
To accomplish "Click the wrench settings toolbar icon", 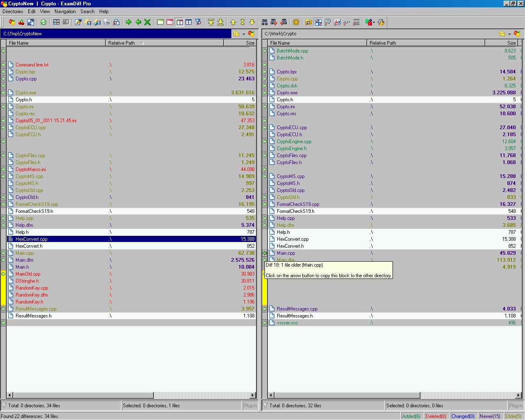I will [381, 22].
